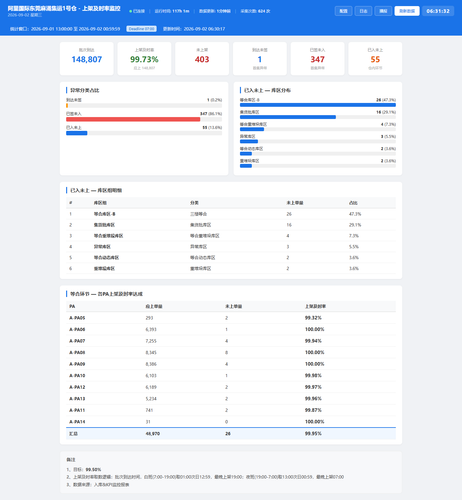Select the 347 red summary card
The image size is (462, 500).
[317, 59]
